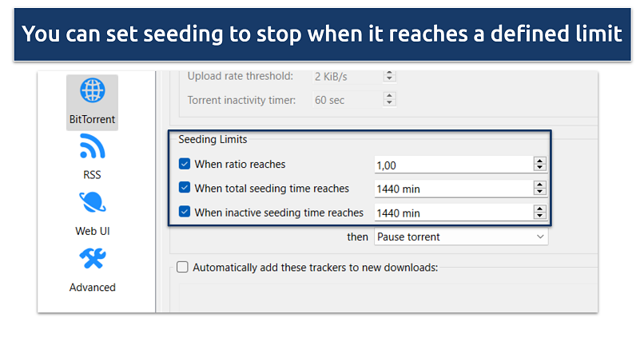Screen dimensions: 644x362
Task: Click the torrent inactivity timer stepper
Action: (x=389, y=101)
